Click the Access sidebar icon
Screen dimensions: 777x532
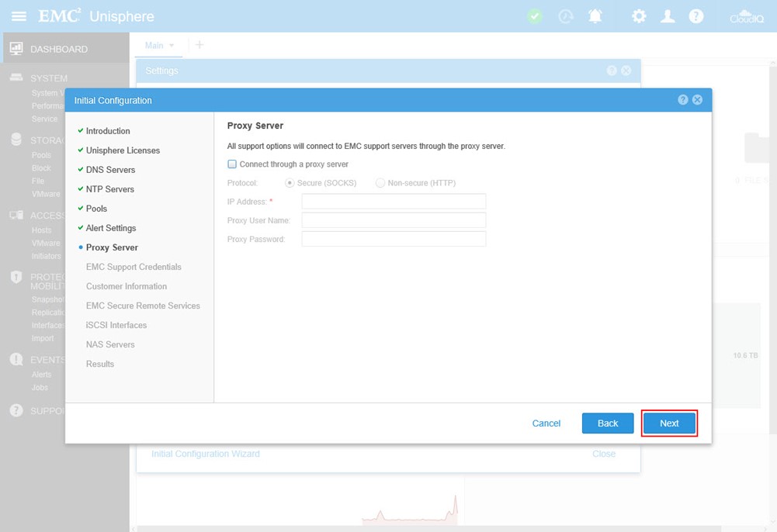click(x=16, y=216)
